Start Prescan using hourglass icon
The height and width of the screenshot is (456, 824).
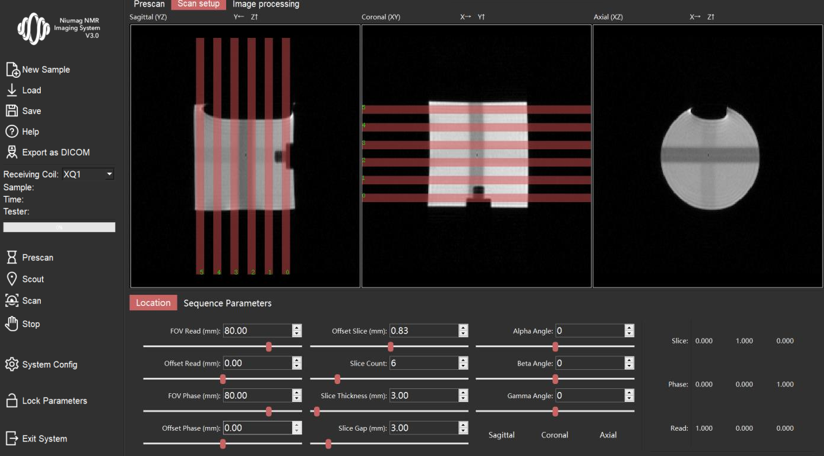[x=12, y=258]
